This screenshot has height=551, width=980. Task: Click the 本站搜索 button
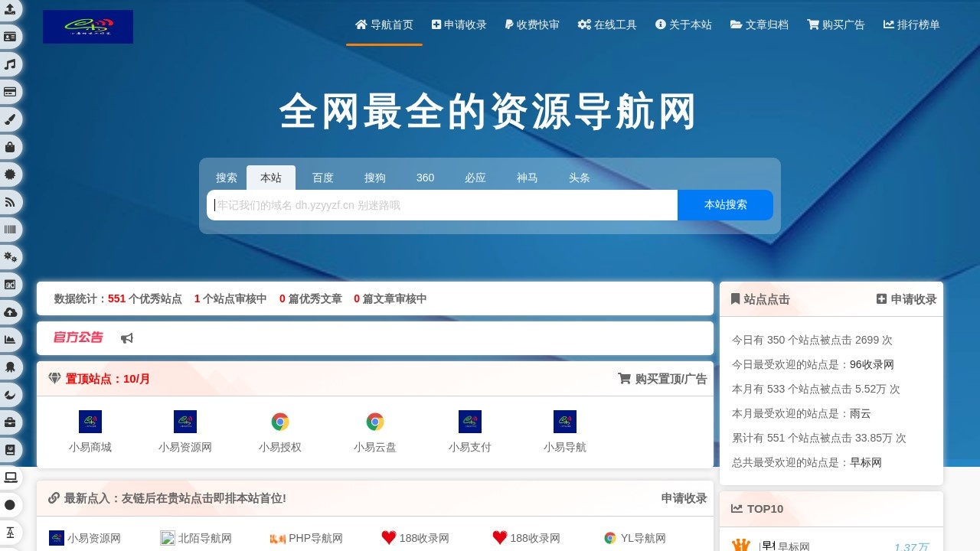pyautogui.click(x=725, y=205)
